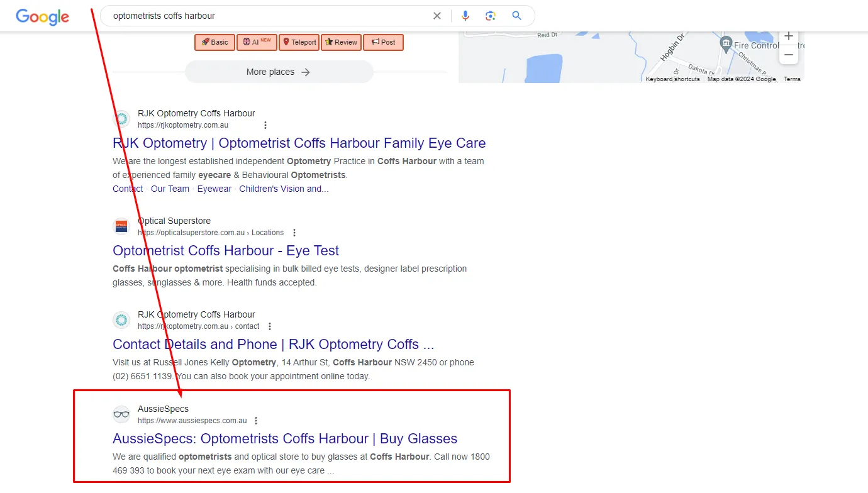Click the AI NEW extension button

pyautogui.click(x=257, y=42)
